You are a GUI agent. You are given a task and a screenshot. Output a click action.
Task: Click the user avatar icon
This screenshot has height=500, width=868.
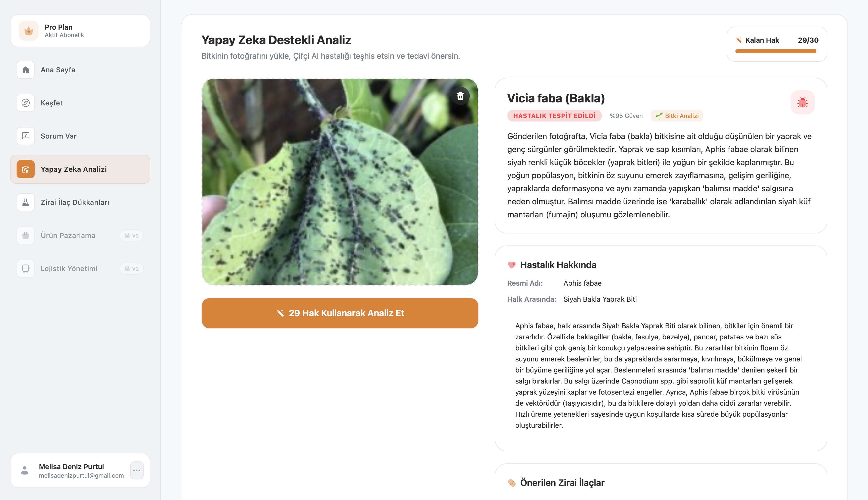click(24, 470)
